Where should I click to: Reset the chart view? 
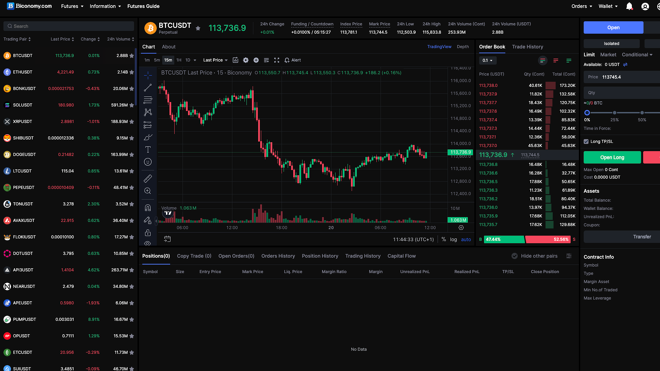coord(167,239)
